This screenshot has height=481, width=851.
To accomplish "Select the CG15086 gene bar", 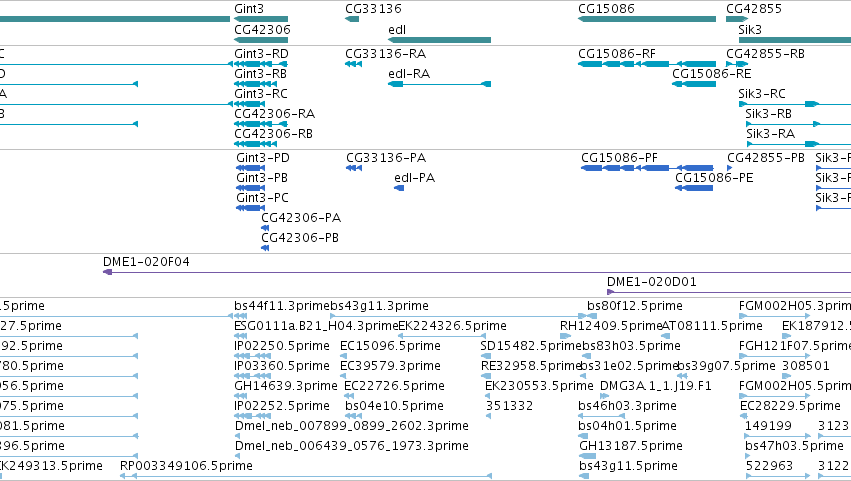I will point(647,19).
